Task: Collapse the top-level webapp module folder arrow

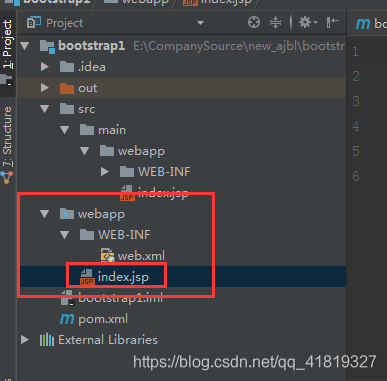Action: click(x=45, y=214)
